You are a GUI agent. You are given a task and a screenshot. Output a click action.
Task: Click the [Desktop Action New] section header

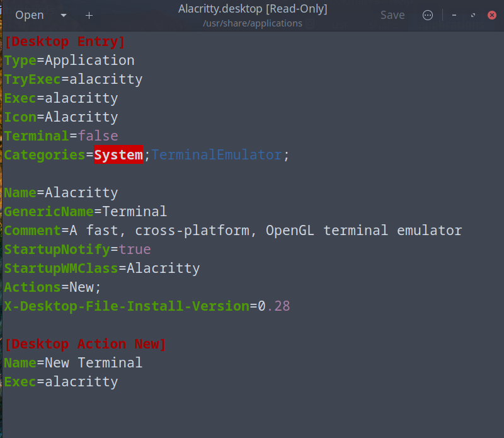click(85, 344)
